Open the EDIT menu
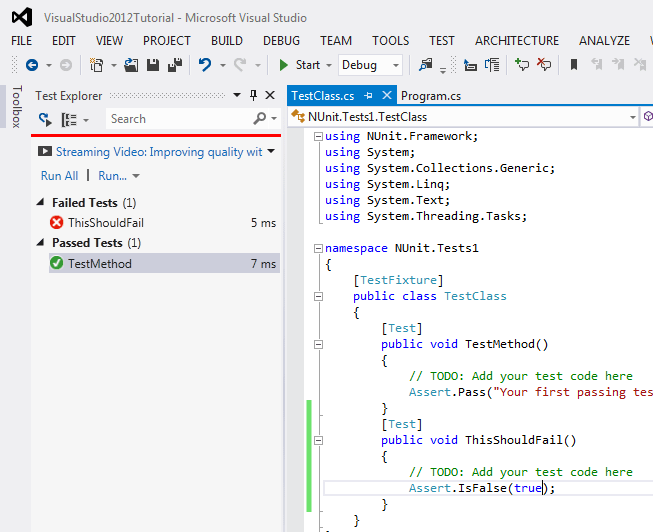Viewport: 653px width, 532px height. pos(64,41)
